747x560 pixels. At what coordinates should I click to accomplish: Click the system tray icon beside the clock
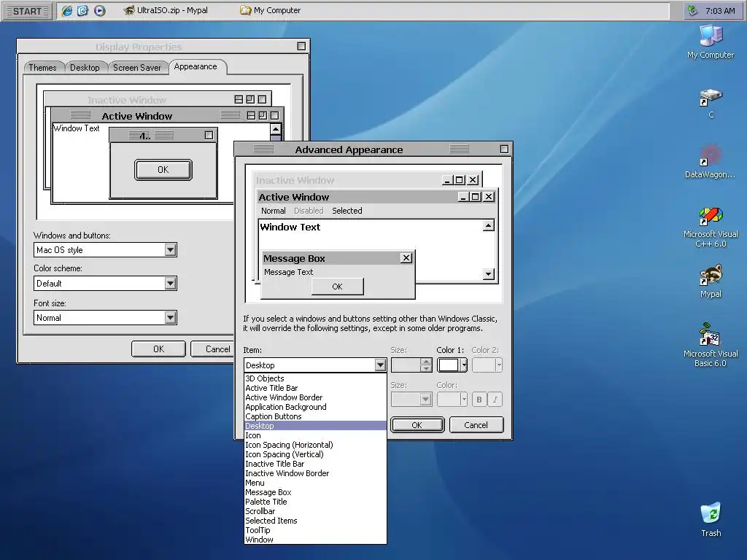coord(693,10)
